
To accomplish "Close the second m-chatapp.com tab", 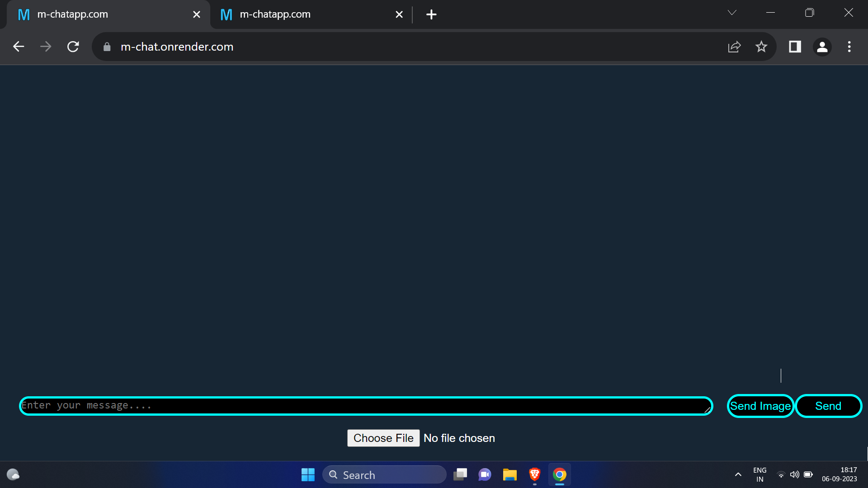I will point(399,14).
